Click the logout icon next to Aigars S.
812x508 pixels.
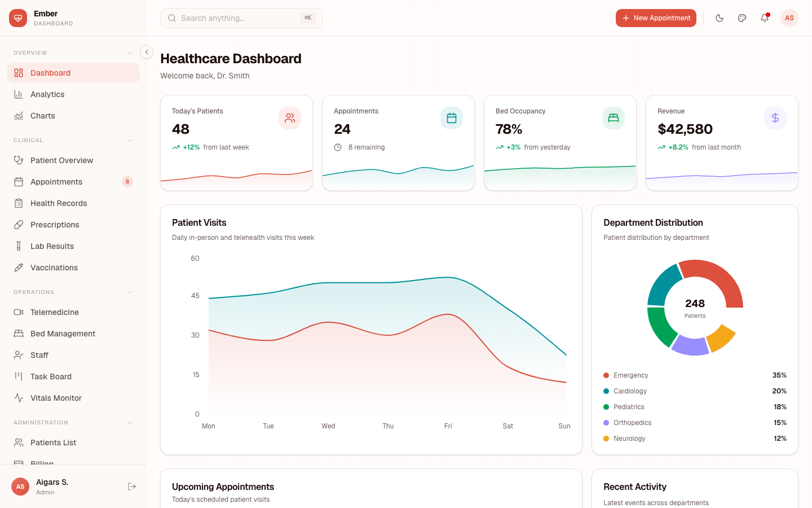tap(131, 486)
